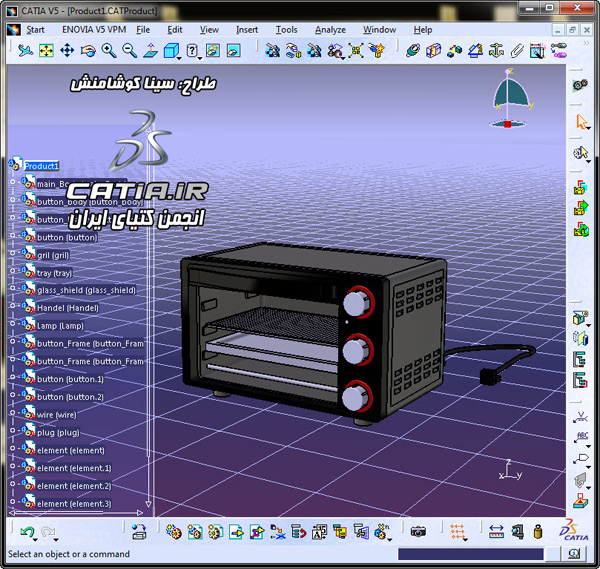Click the DS CATIA logo icon
This screenshot has height=569, width=600.
point(574,530)
